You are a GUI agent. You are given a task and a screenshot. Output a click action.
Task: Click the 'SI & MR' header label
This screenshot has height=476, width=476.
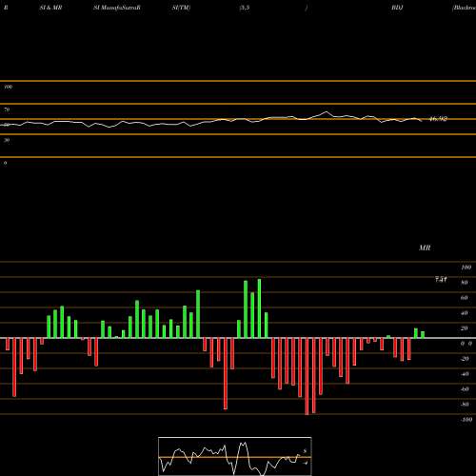50,8
